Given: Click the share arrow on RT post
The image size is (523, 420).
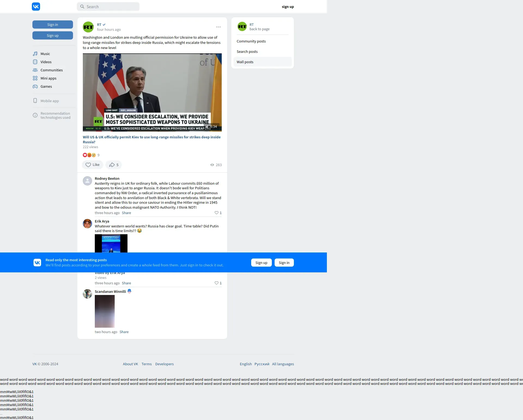Looking at the screenshot, I should [x=112, y=165].
